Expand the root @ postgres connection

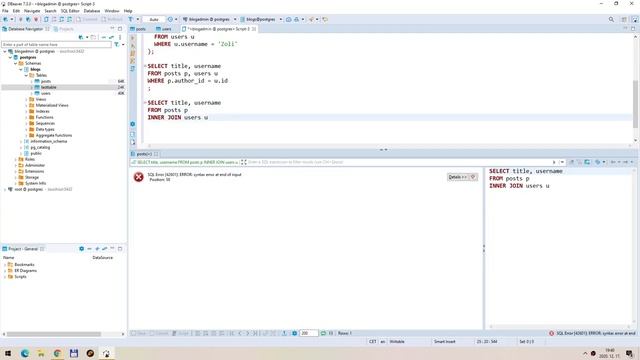click(5, 189)
